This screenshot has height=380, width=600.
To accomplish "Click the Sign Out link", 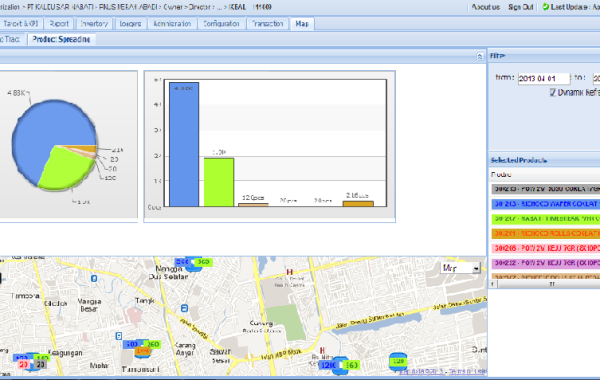I will pyautogui.click(x=520, y=7).
